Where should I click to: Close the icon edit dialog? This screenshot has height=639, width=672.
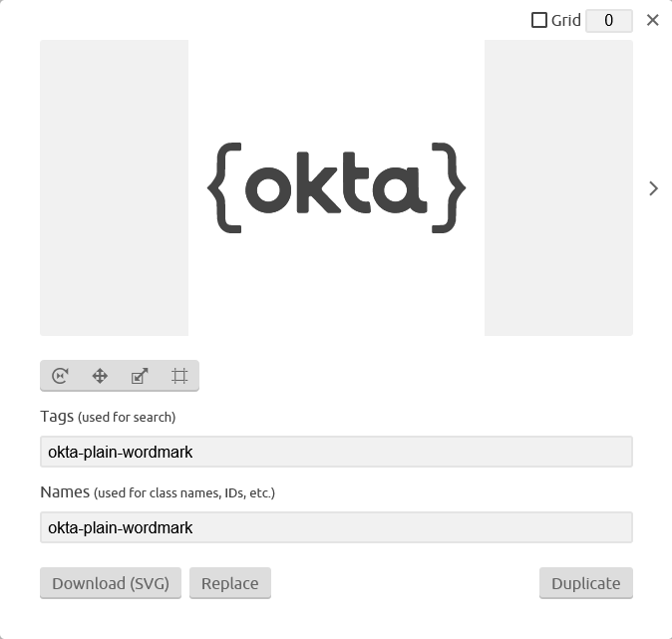652,20
